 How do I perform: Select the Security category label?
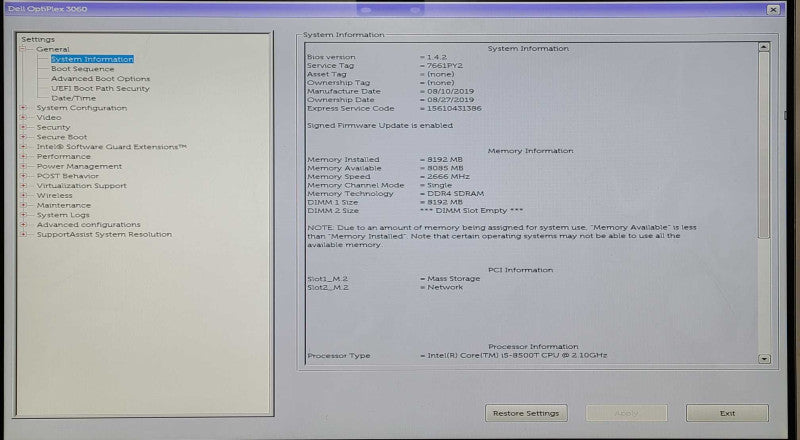click(x=53, y=127)
